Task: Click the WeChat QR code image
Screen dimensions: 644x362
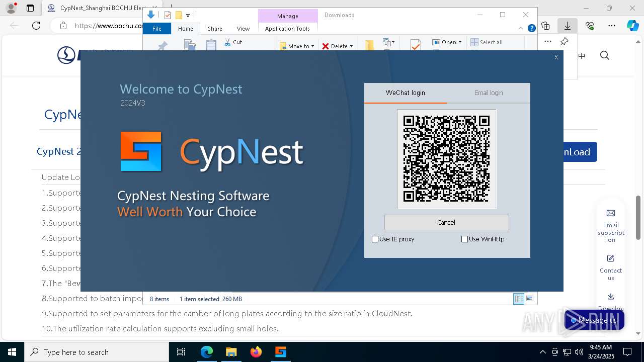Action: (x=447, y=159)
